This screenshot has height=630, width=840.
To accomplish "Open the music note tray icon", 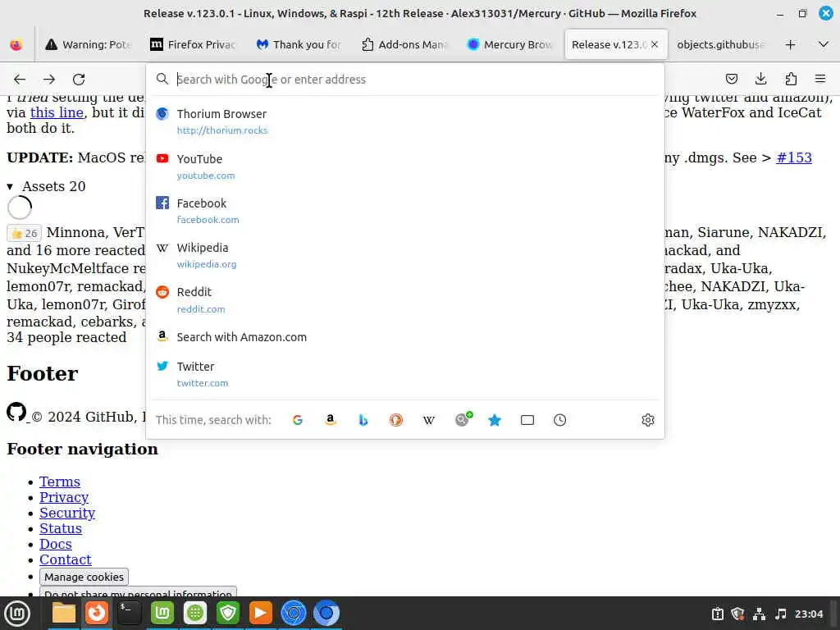I will [x=781, y=614].
